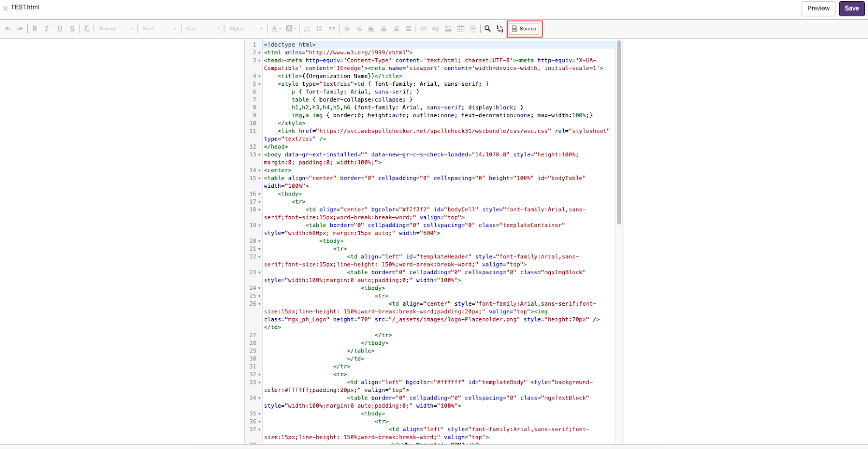Click the Organization Name title line
The height and width of the screenshot is (449, 868).
[340, 76]
